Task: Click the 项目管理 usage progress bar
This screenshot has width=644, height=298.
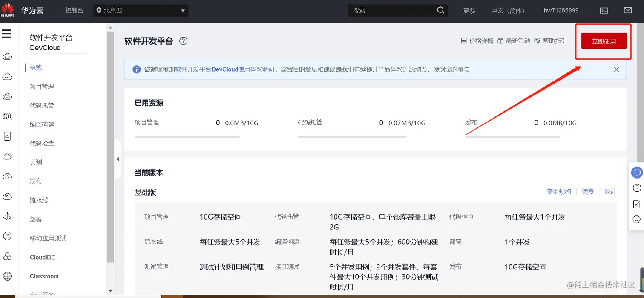Action: 187,137
